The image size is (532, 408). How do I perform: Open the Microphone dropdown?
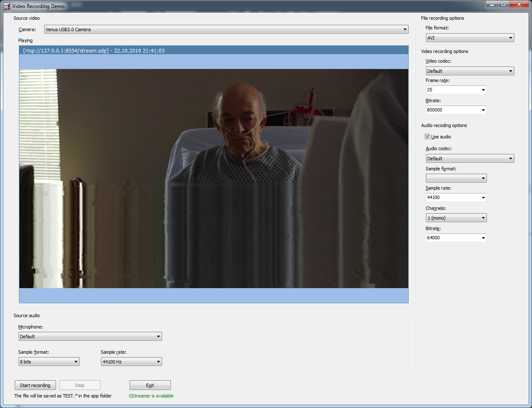(x=158, y=336)
